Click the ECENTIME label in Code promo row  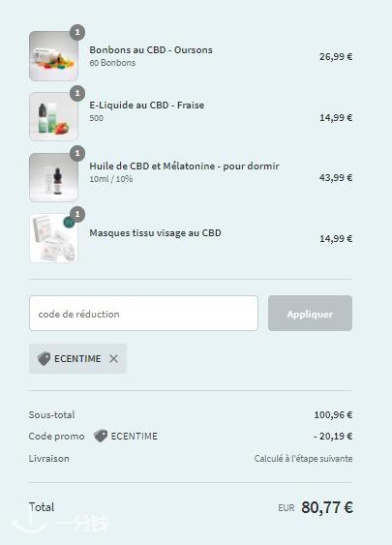pos(135,436)
